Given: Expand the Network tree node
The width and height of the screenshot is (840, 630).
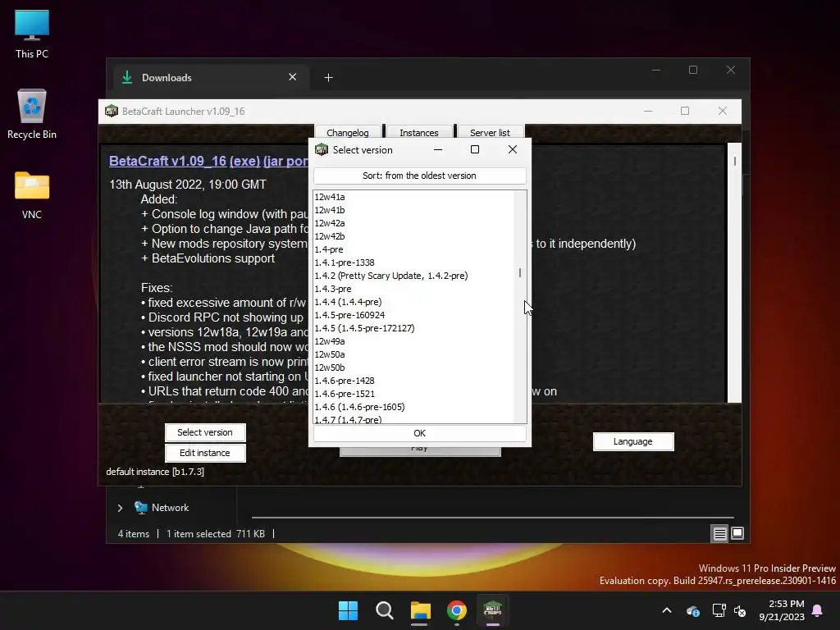Looking at the screenshot, I should coord(120,508).
